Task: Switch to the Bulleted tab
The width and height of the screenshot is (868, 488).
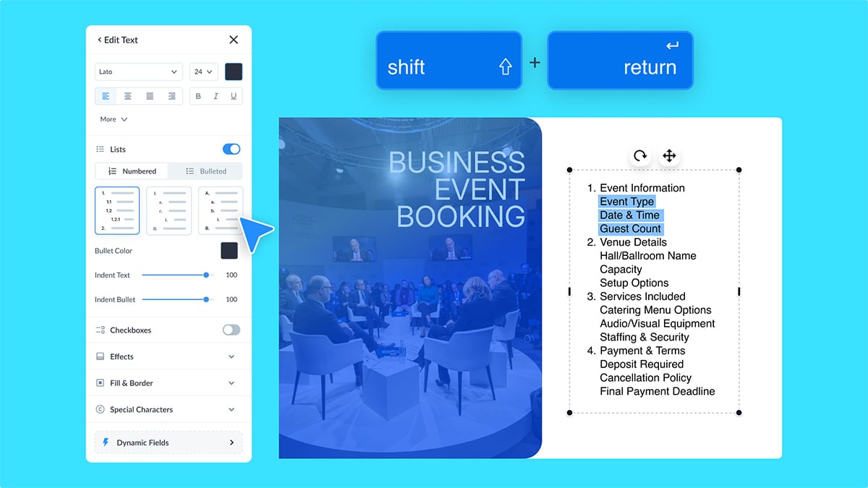Action: pos(205,171)
